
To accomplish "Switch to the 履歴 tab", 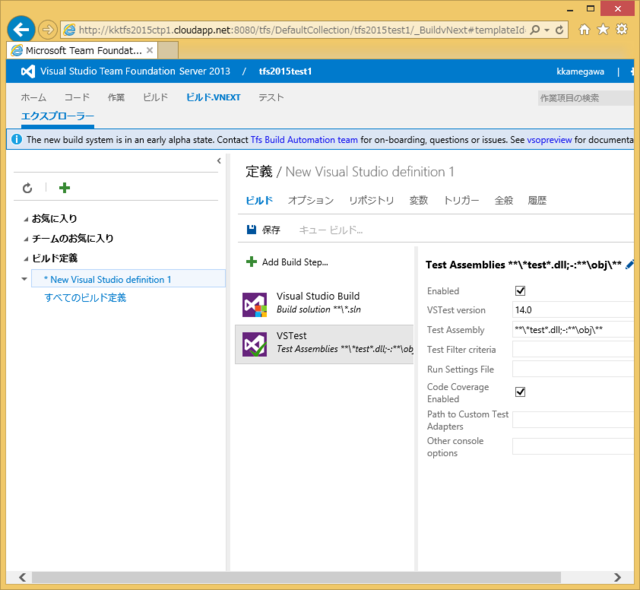I will (537, 200).
